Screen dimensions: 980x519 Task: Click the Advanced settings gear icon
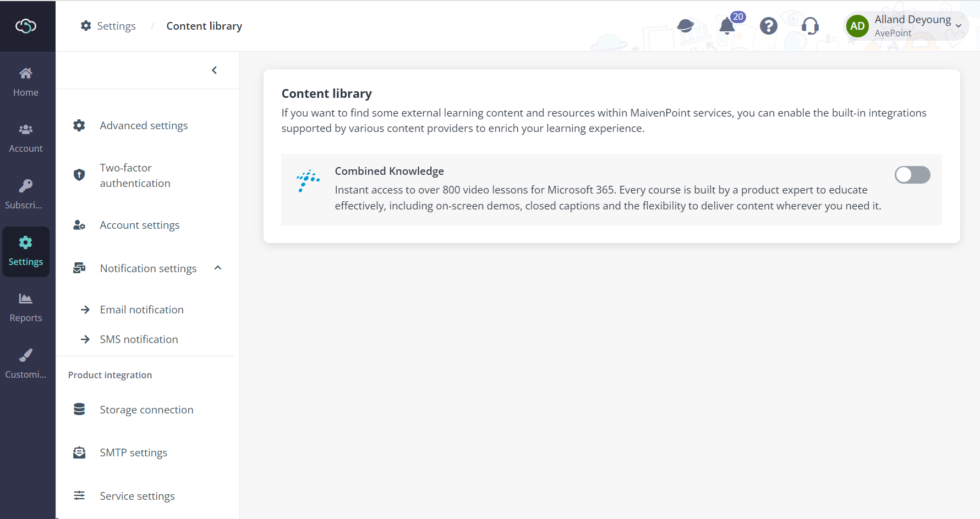tap(79, 125)
